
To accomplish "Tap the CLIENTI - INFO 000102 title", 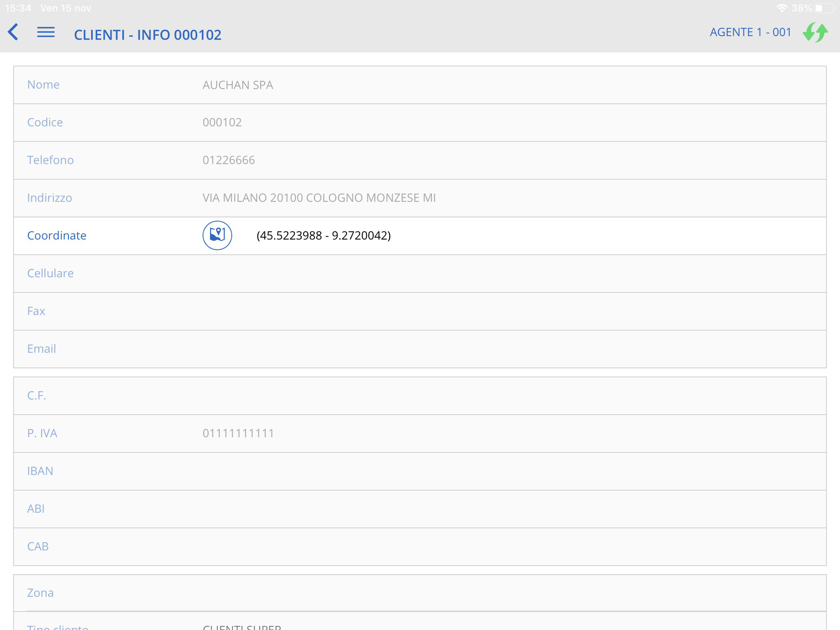I will [148, 35].
